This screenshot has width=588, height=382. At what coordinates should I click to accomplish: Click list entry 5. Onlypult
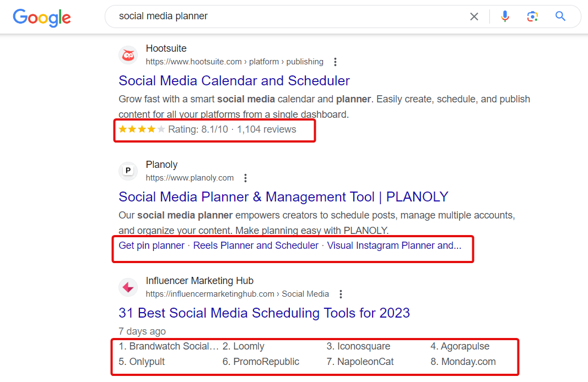142,362
